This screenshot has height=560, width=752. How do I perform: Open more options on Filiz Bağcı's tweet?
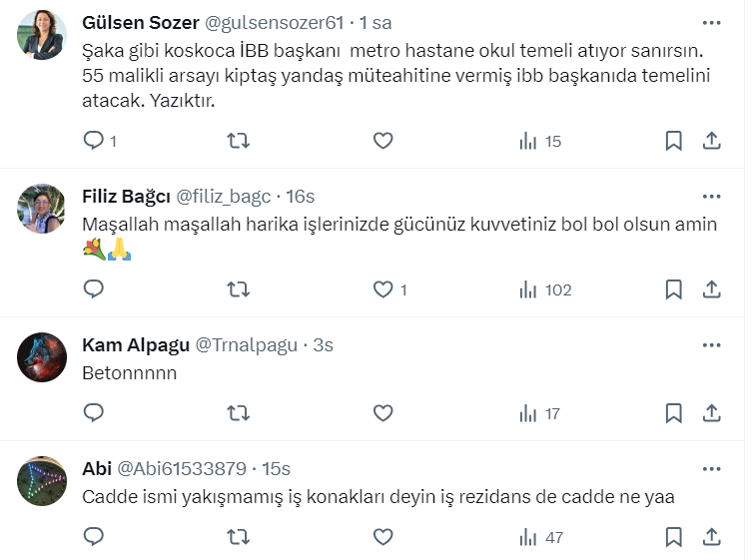(711, 196)
